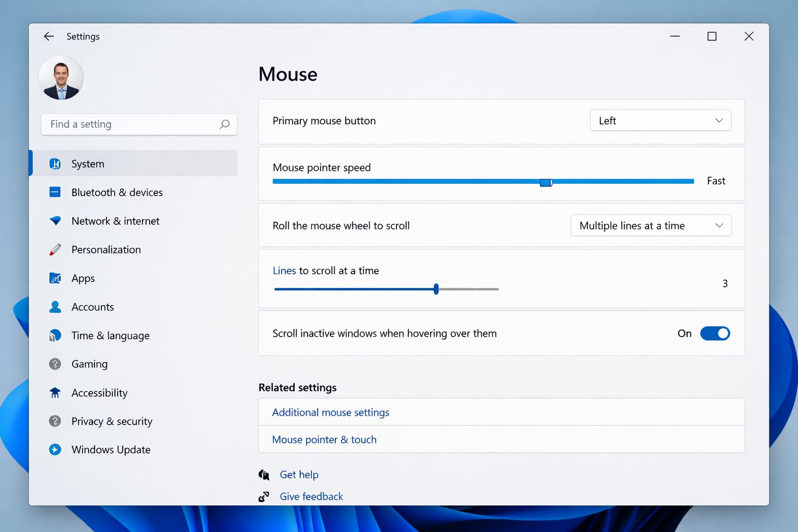Click the Time & language icon

(x=55, y=335)
